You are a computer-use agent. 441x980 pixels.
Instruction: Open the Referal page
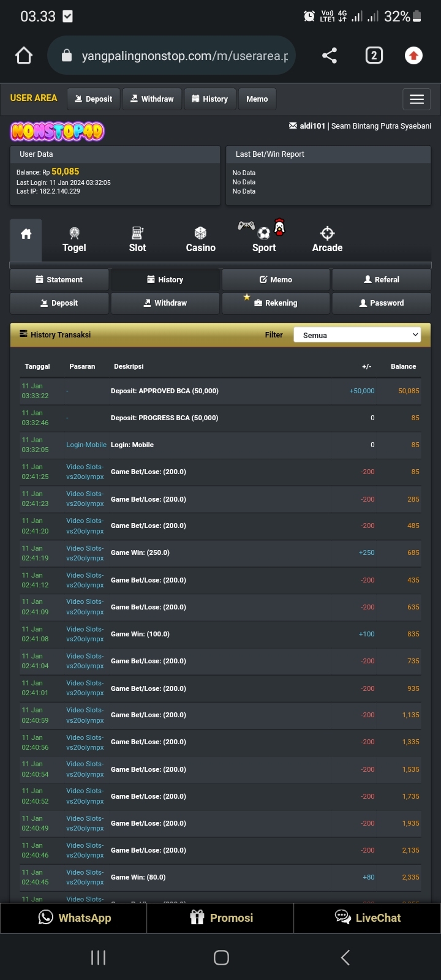pos(381,280)
